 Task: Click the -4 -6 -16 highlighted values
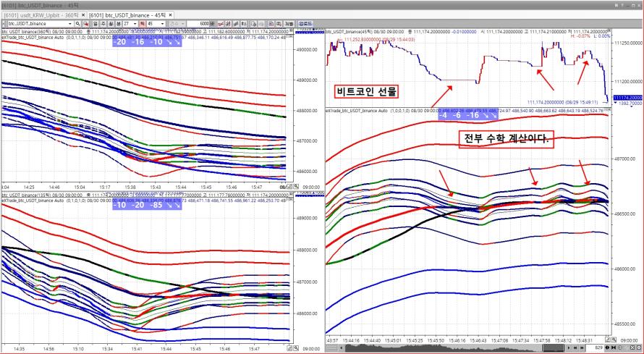[x=468, y=115]
